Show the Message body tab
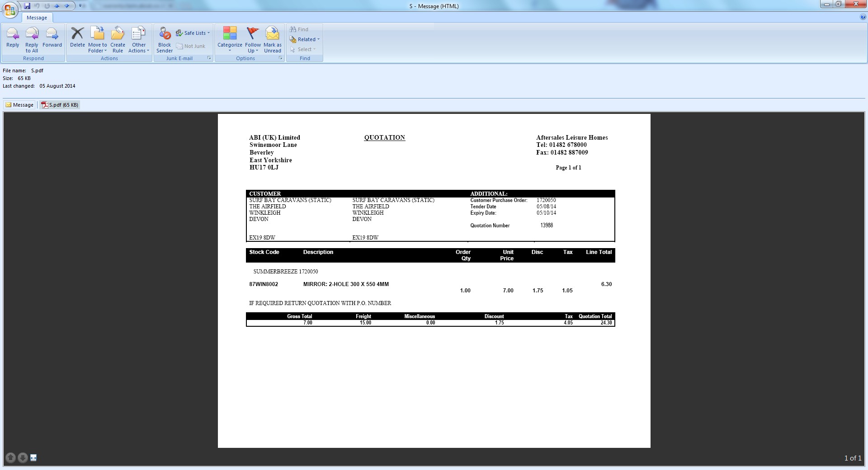The width and height of the screenshot is (868, 470). [x=19, y=105]
